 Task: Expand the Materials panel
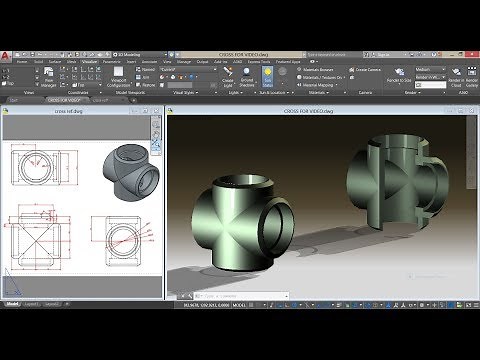click(x=319, y=93)
